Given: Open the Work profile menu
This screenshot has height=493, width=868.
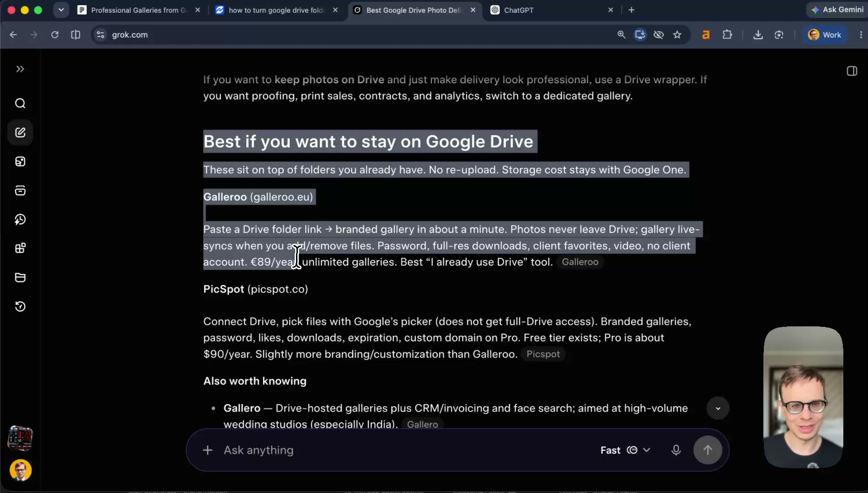Looking at the screenshot, I should [x=825, y=35].
